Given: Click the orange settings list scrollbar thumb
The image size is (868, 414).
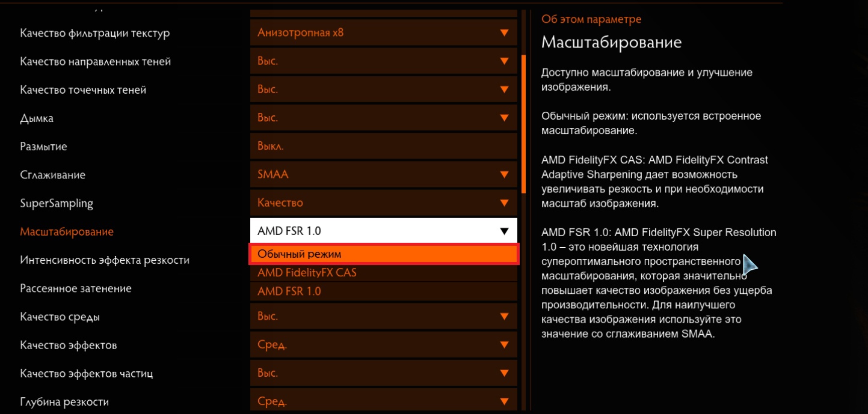Looking at the screenshot, I should point(524,124).
